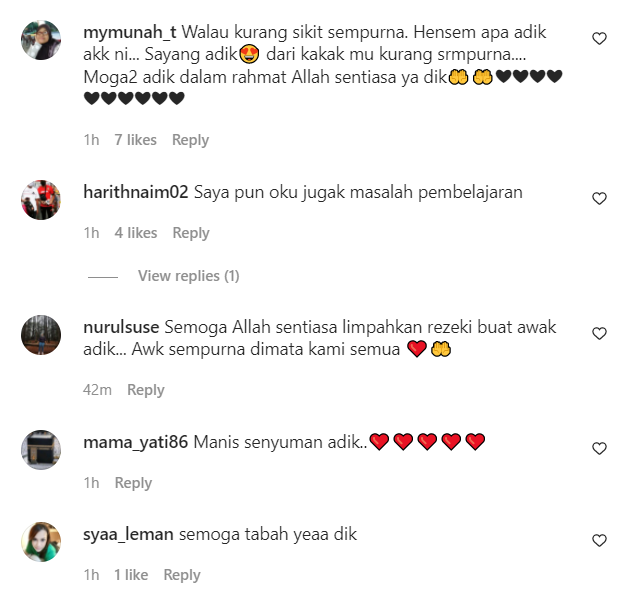Open mymunah_t's profile picture
623x599 pixels.
click(x=41, y=40)
